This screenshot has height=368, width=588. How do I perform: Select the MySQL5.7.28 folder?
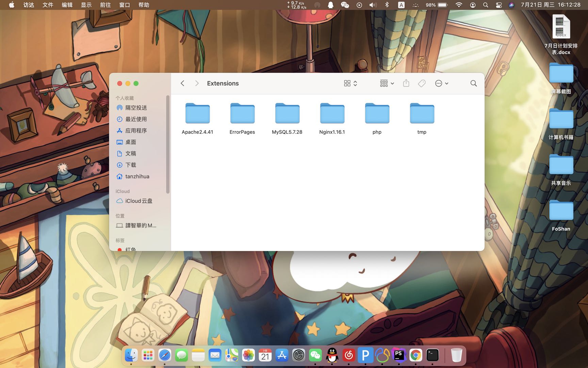click(287, 119)
